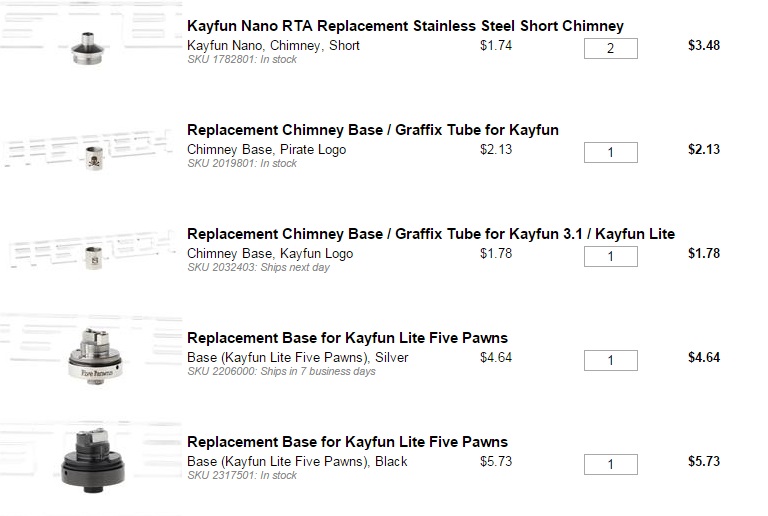
Task: Click SKU 2206000 shipping status text
Action: [281, 371]
